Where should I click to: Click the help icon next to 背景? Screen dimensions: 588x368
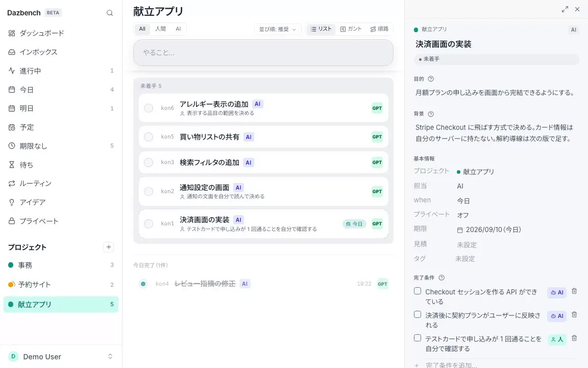point(431,114)
